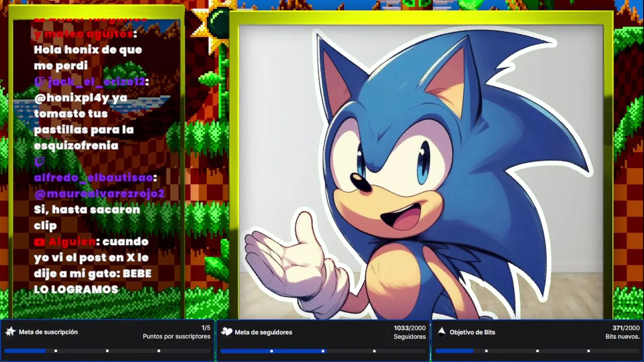Click the Meta de suscripción progress bar
Image resolution: width=644 pixels, height=362 pixels.
pos(107,350)
